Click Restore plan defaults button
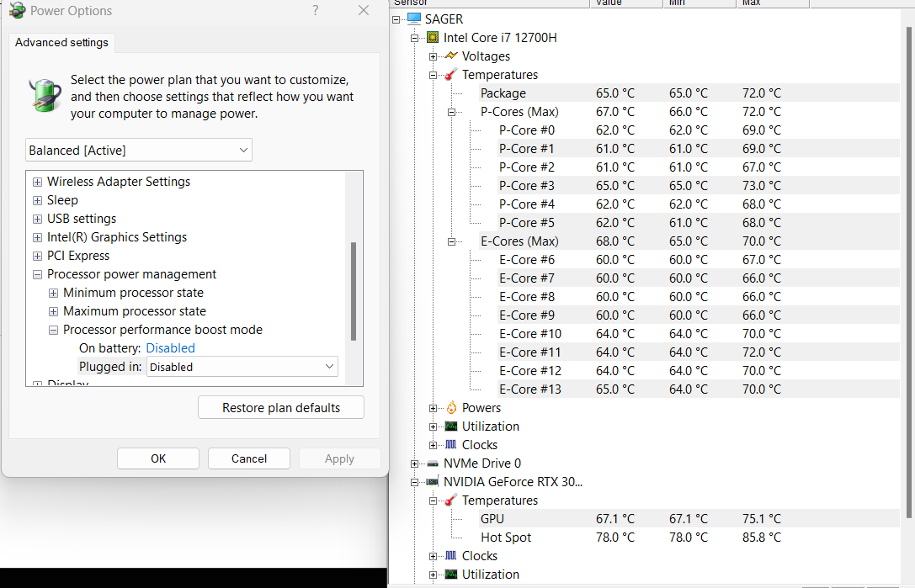This screenshot has width=915, height=588. [281, 407]
